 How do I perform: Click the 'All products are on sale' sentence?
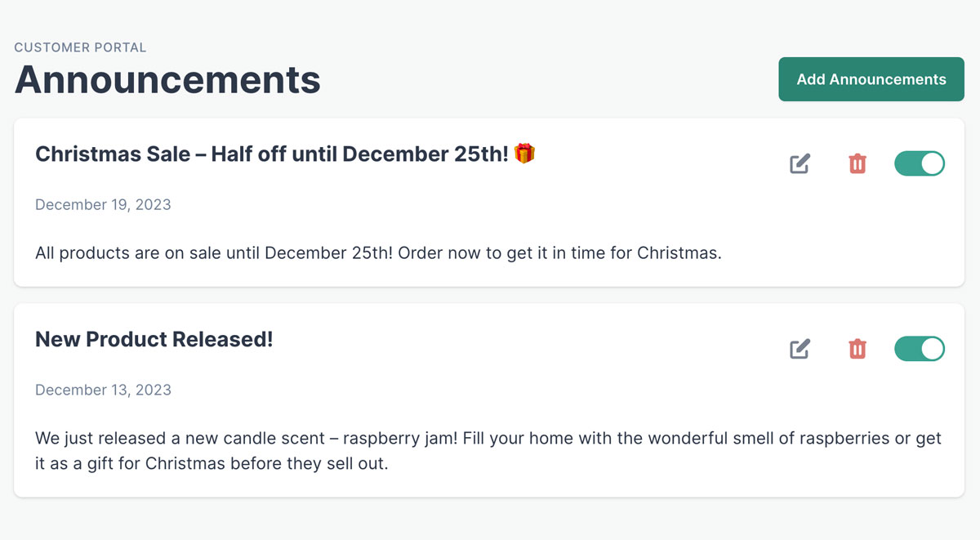pos(215,253)
